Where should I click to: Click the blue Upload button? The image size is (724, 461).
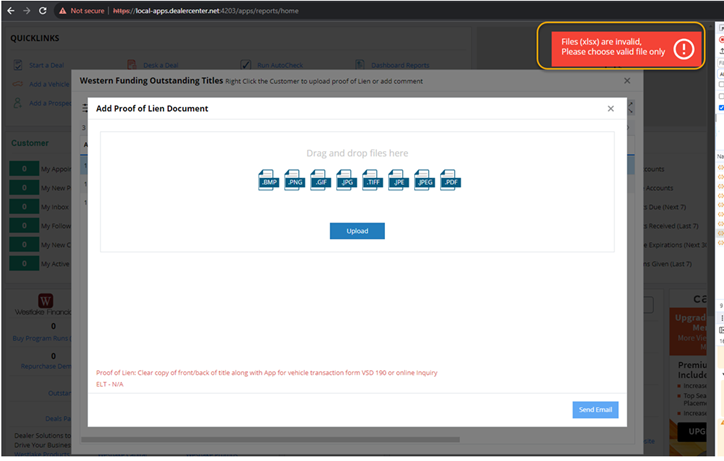[357, 231]
